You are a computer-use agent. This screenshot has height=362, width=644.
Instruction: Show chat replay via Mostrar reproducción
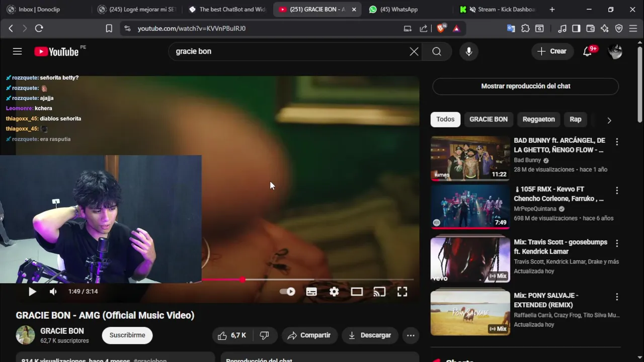tap(525, 86)
